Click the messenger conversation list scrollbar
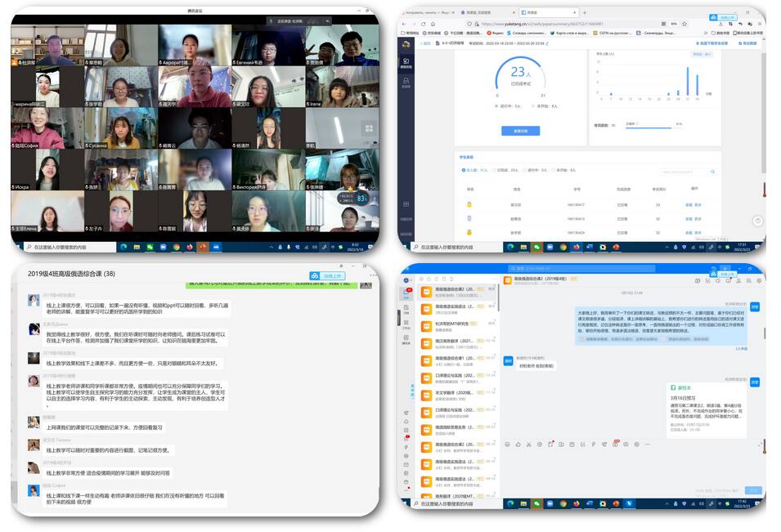The height and width of the screenshot is (532, 781). pyautogui.click(x=497, y=298)
